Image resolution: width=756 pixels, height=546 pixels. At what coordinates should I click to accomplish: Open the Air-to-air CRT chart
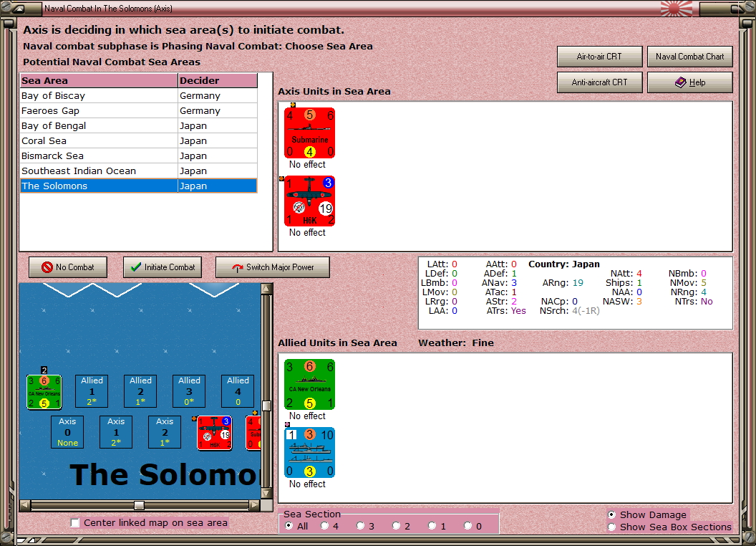coord(599,57)
